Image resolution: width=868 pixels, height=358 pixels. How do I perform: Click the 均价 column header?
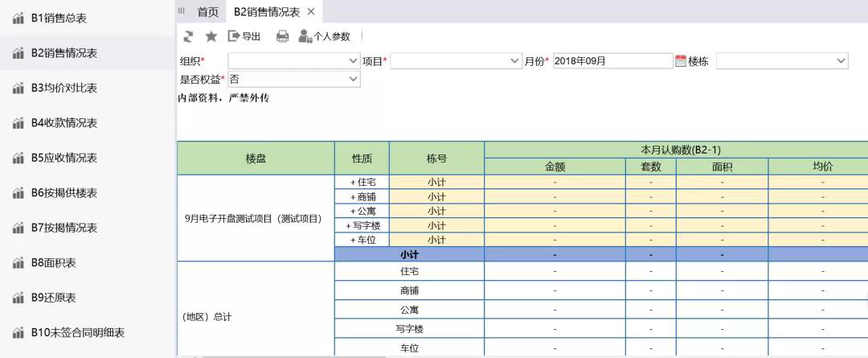tap(818, 167)
